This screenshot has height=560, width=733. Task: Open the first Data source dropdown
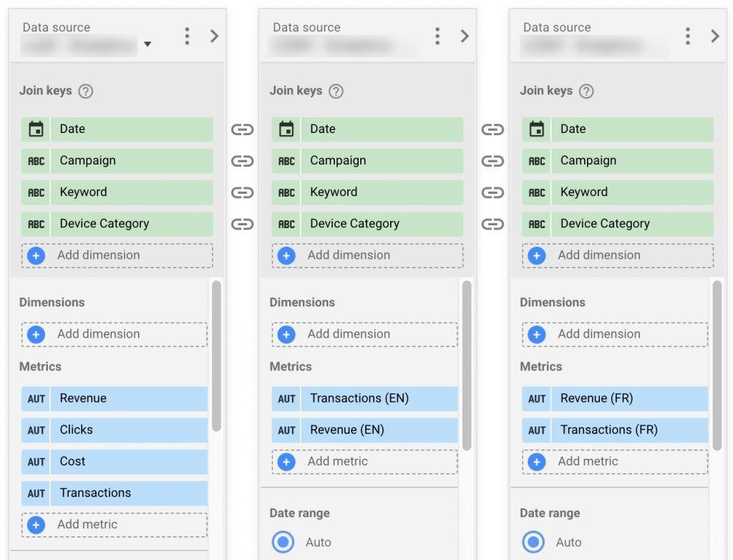pyautogui.click(x=147, y=45)
